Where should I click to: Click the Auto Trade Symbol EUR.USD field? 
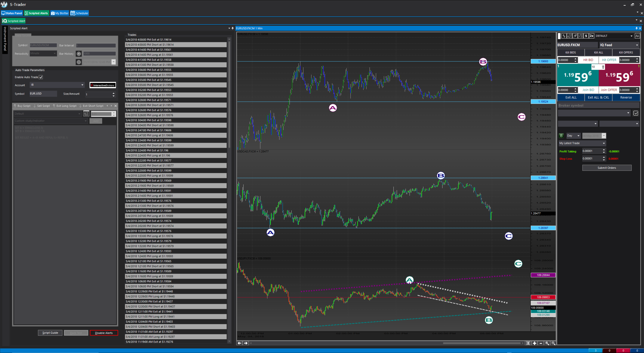click(43, 93)
